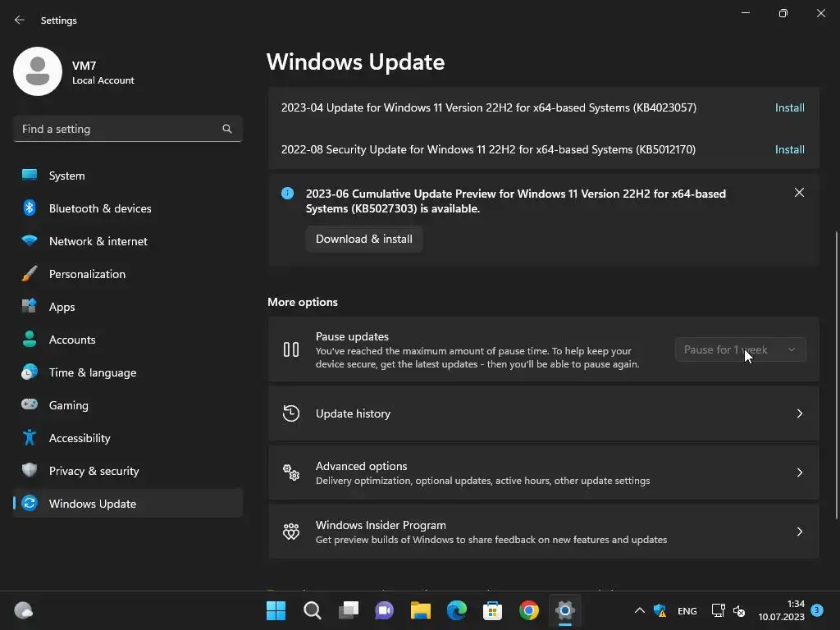The width and height of the screenshot is (840, 630).
Task: Show hidden tray icons with the caret
Action: [640, 610]
